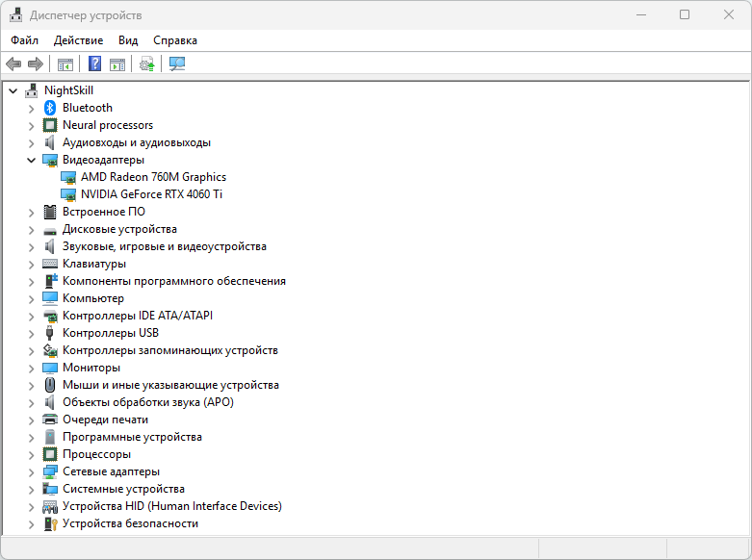Click the Bluetooth icon in the device tree
The height and width of the screenshot is (560, 752).
click(x=50, y=108)
